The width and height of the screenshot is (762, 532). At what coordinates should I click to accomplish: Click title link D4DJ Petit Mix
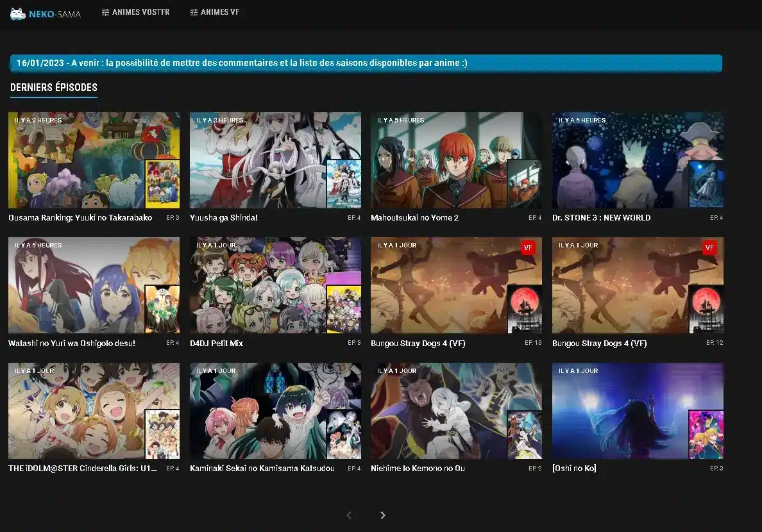(216, 343)
